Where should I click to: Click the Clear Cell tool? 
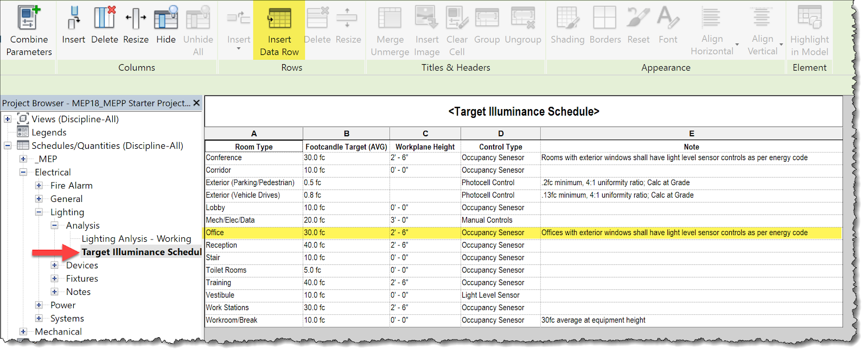pyautogui.click(x=457, y=30)
